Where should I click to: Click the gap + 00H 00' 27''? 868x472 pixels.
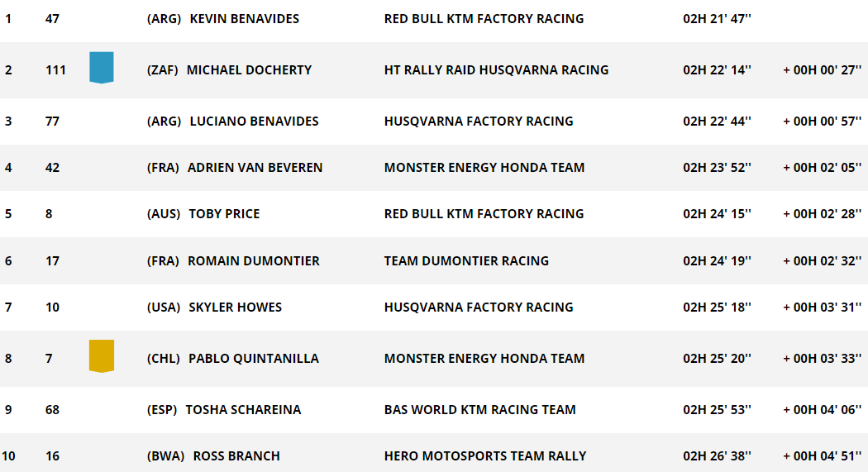[822, 69]
